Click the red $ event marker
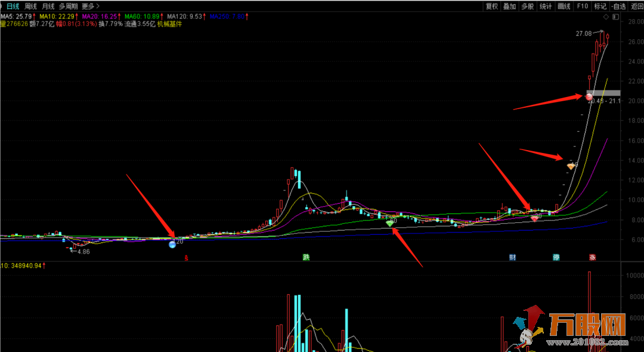The width and height of the screenshot is (644, 352). [187, 258]
